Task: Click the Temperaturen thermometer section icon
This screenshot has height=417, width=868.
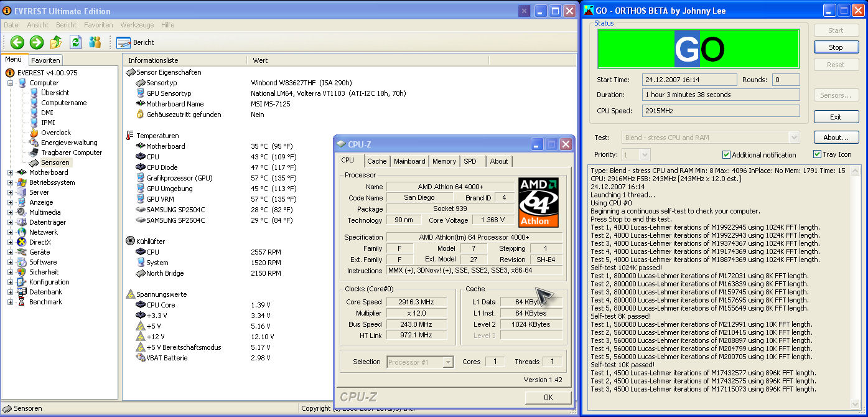Action: (130, 136)
